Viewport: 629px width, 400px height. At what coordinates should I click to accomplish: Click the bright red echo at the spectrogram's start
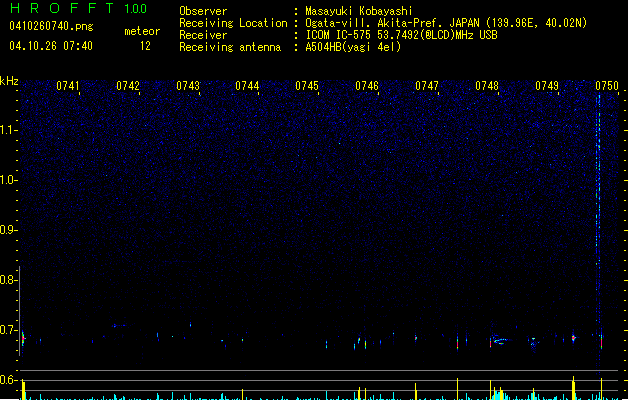coord(23,338)
